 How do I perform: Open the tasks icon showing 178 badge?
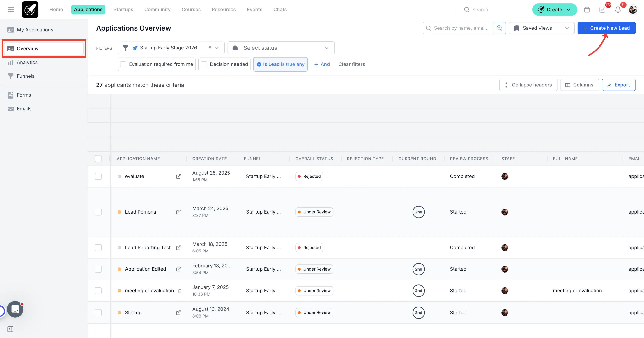click(602, 10)
